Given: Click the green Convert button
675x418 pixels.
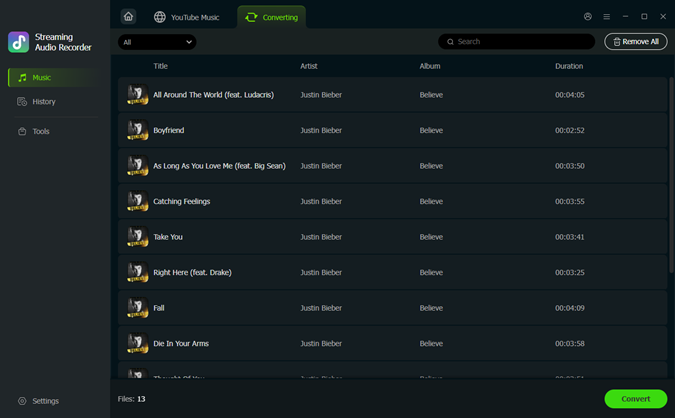Looking at the screenshot, I should [x=636, y=399].
